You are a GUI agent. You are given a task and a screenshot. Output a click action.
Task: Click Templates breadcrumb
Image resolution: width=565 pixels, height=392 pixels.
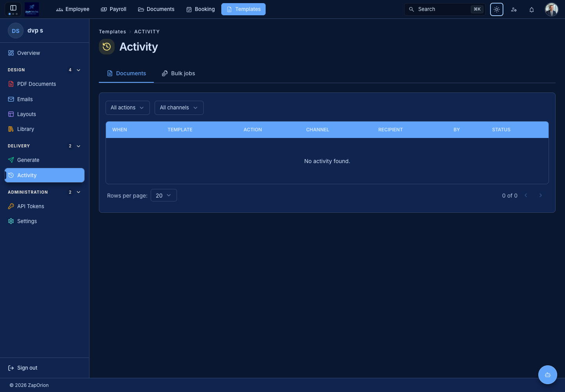112,32
